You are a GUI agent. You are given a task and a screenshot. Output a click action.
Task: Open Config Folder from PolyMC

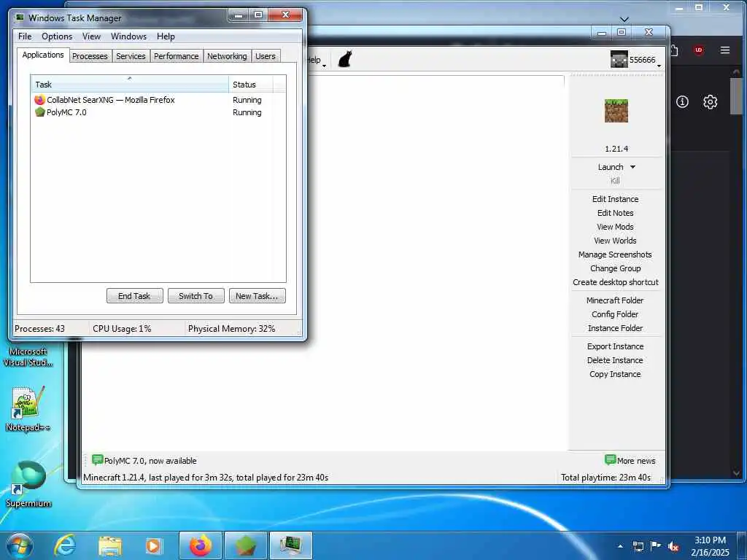(615, 314)
